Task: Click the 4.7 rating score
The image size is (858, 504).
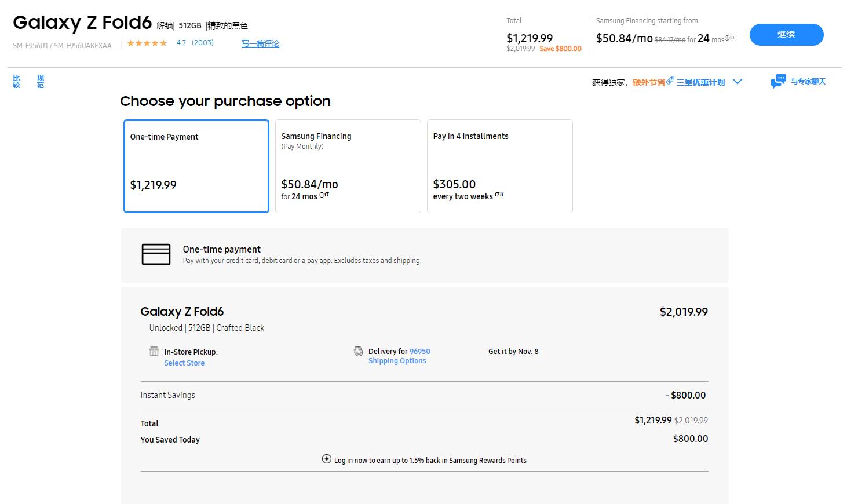Action: 181,43
